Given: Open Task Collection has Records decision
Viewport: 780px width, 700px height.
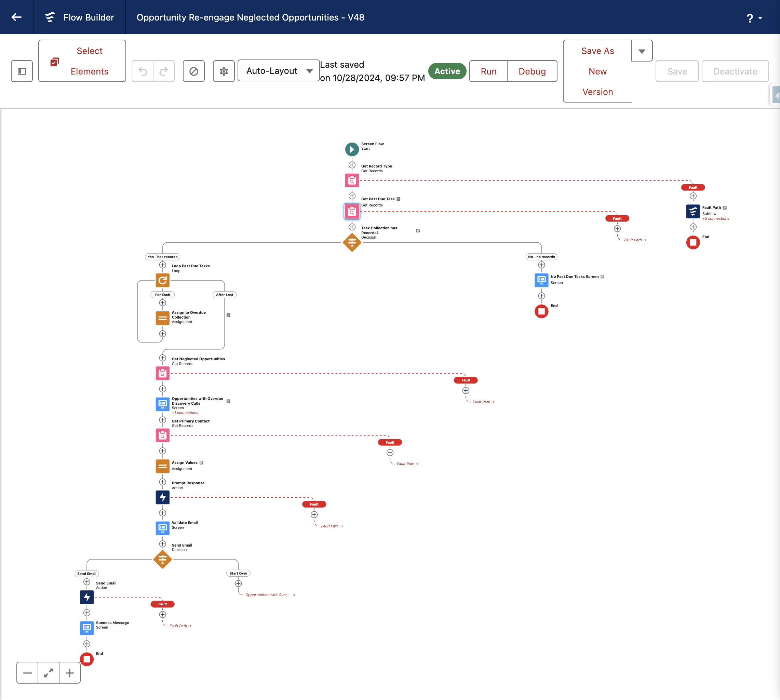Looking at the screenshot, I should coord(352,242).
